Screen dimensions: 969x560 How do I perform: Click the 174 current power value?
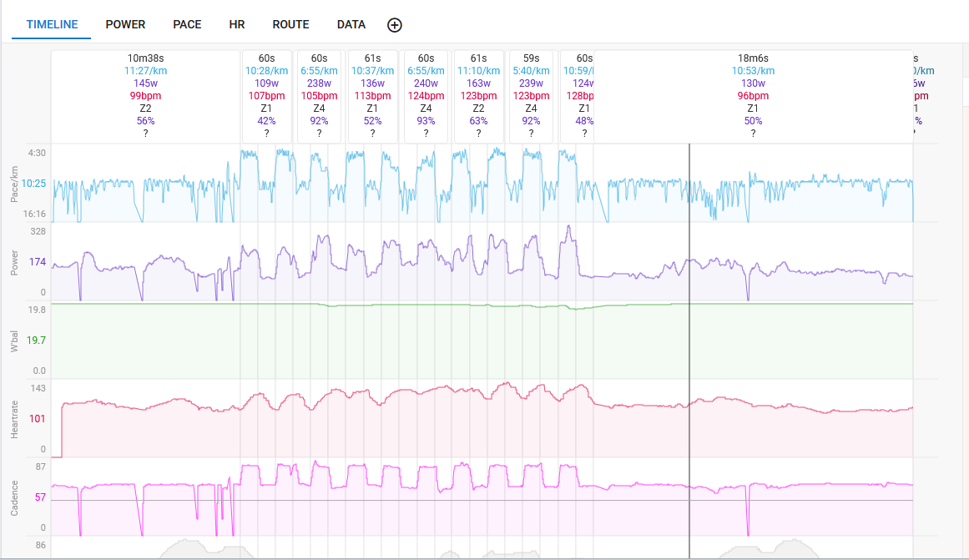[x=37, y=262]
